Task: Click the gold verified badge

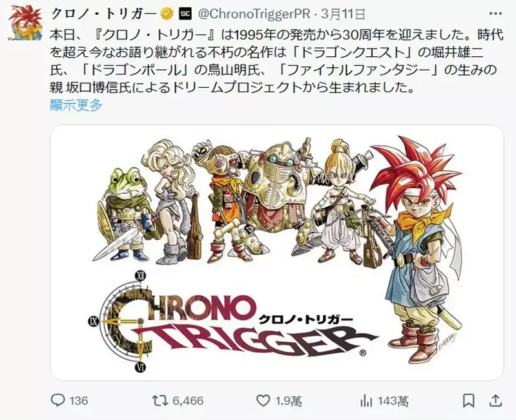Action: click(167, 14)
